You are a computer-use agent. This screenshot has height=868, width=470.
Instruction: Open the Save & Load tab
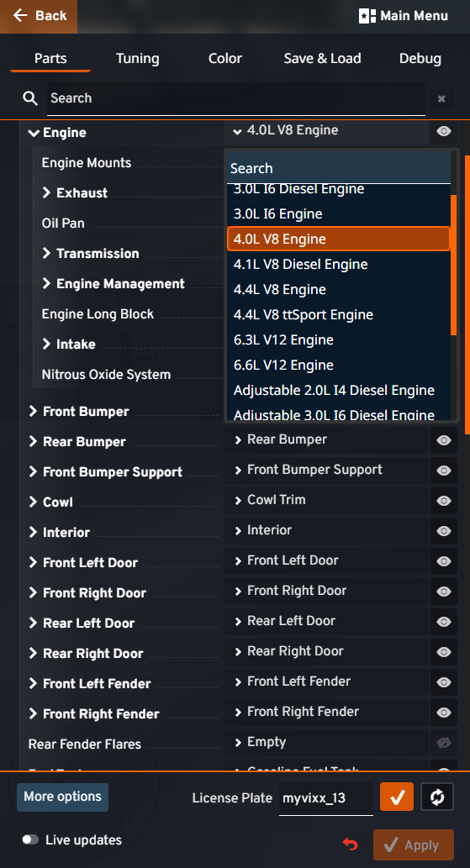(x=322, y=59)
